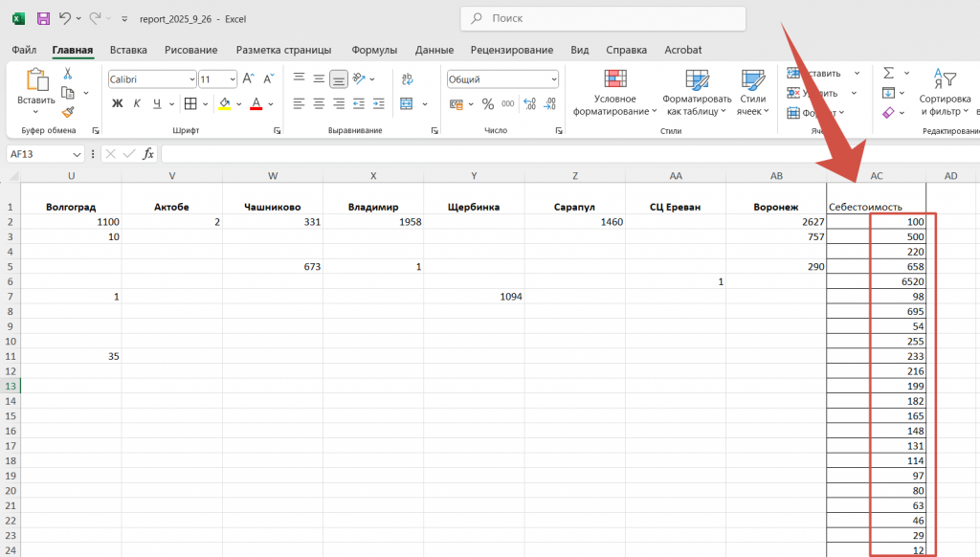This screenshot has width=980, height=557.
Task: Toggle bold Ж formatting
Action: (x=118, y=103)
